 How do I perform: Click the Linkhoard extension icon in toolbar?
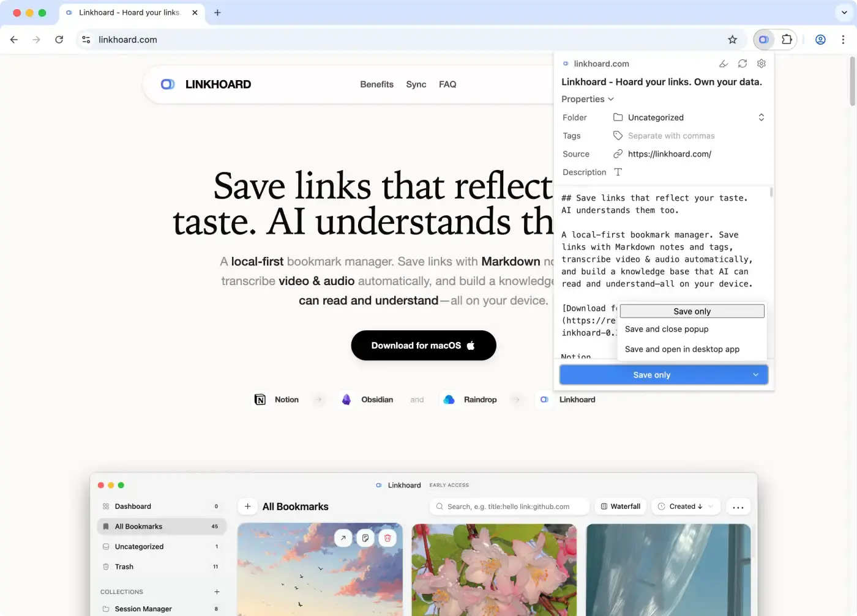point(763,40)
